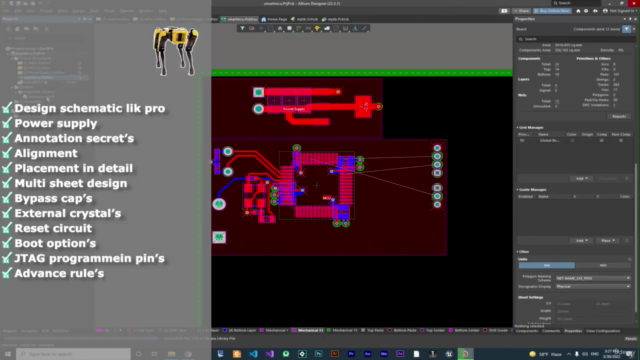Click the move objects (cross) tool icon
The image size is (640, 360).
click(x=261, y=28)
